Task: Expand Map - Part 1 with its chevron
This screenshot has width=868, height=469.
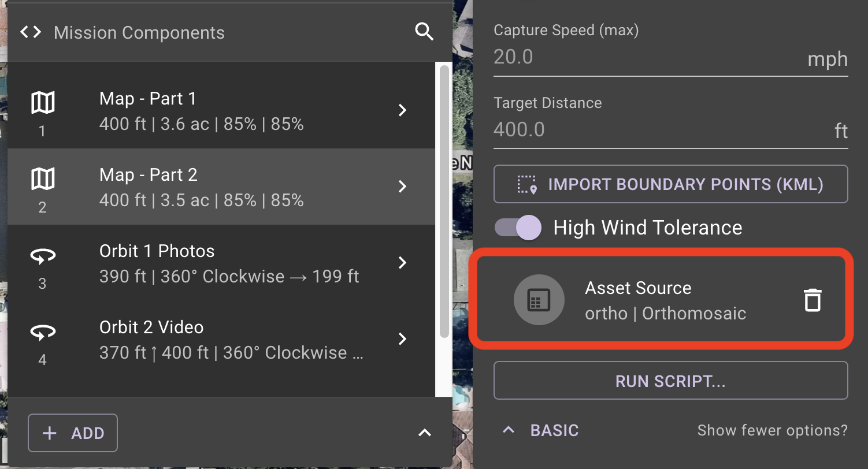Action: pyautogui.click(x=403, y=110)
